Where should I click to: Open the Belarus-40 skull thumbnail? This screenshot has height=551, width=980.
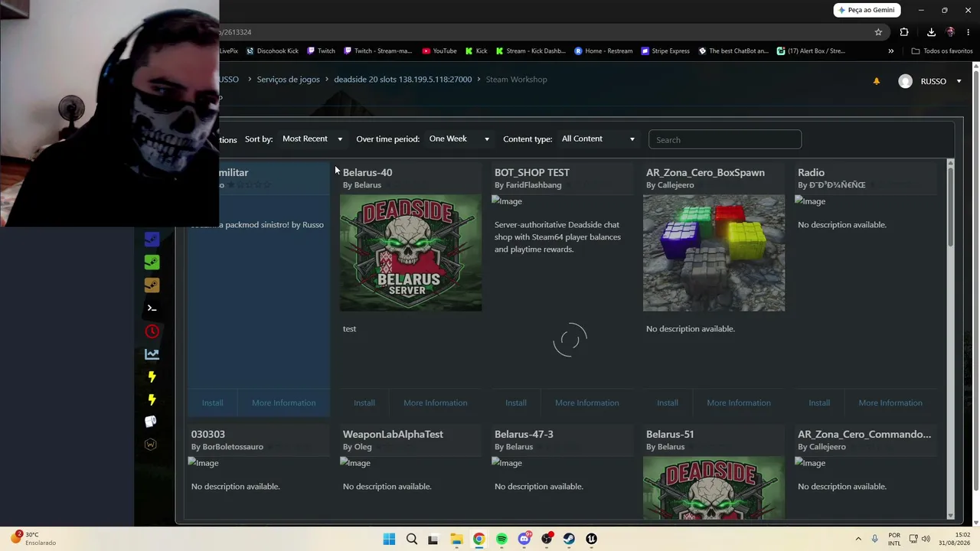(411, 253)
